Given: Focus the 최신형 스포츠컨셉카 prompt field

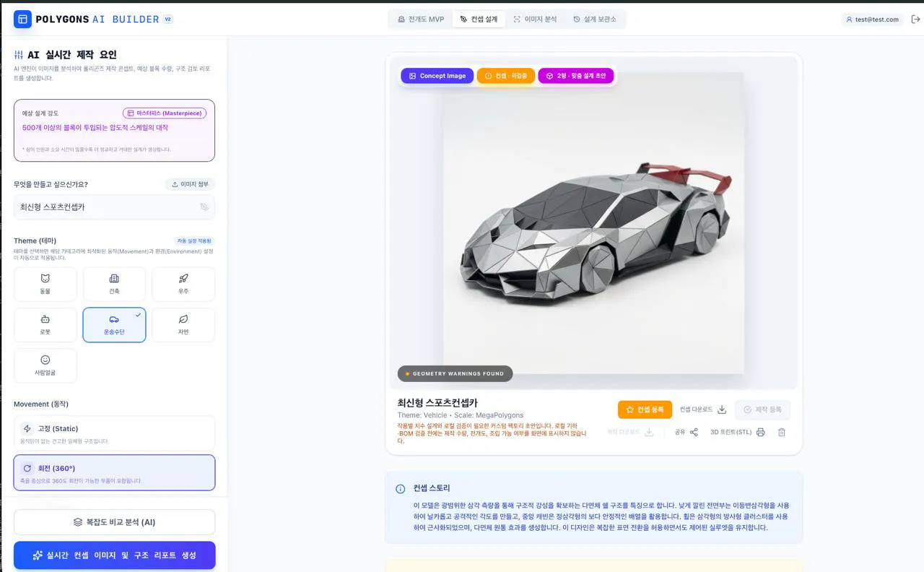Looking at the screenshot, I should (x=114, y=207).
